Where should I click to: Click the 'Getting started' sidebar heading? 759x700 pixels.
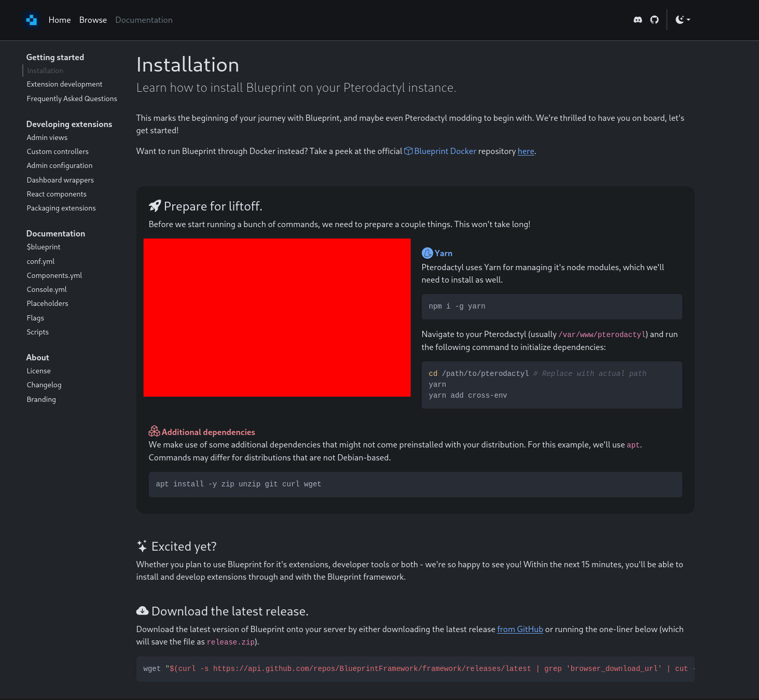(55, 57)
